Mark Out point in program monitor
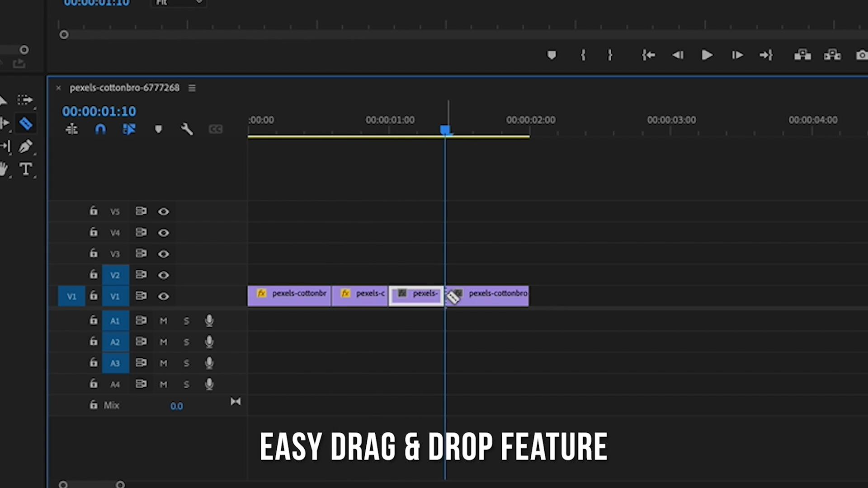868x488 pixels. (610, 55)
